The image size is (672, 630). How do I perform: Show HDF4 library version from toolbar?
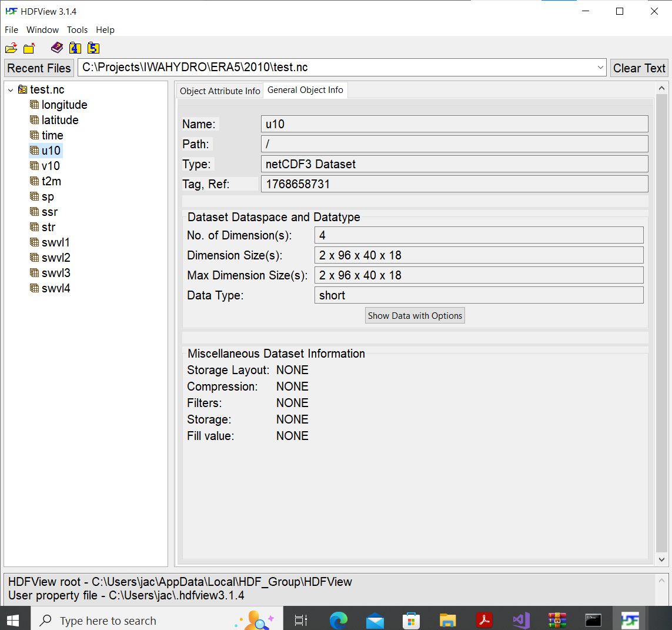[x=75, y=48]
